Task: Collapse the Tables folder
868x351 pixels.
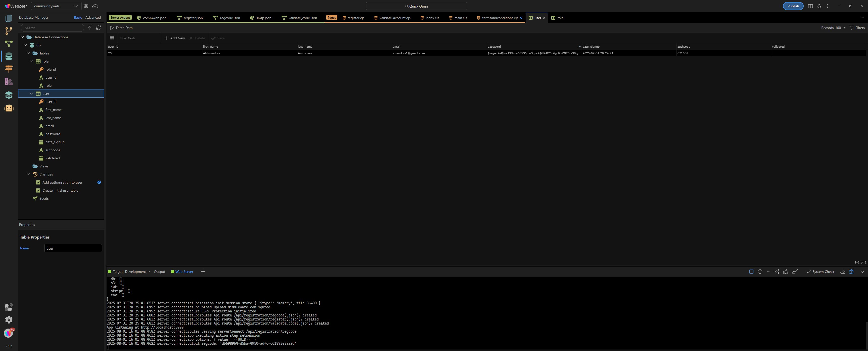Action: pyautogui.click(x=29, y=53)
